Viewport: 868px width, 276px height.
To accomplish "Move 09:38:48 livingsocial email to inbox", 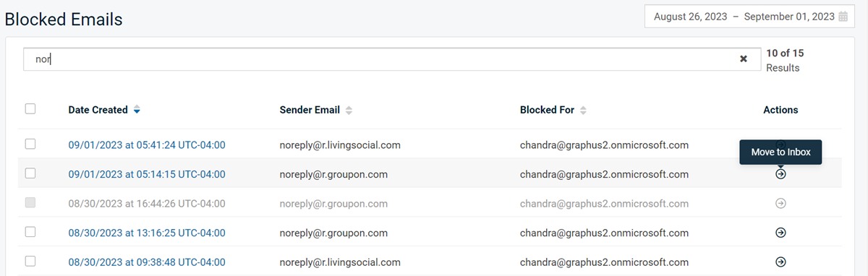I will (780, 262).
